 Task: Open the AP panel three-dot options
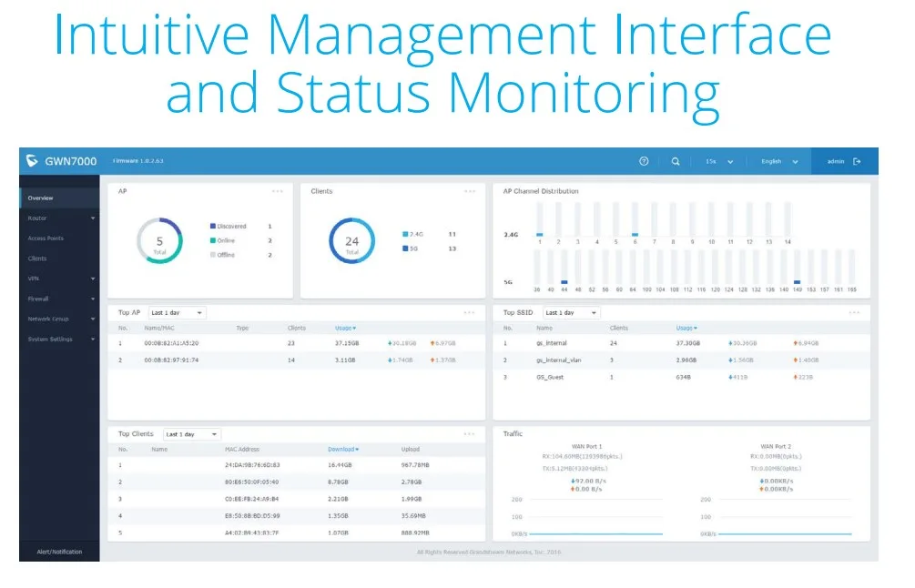pos(278,192)
